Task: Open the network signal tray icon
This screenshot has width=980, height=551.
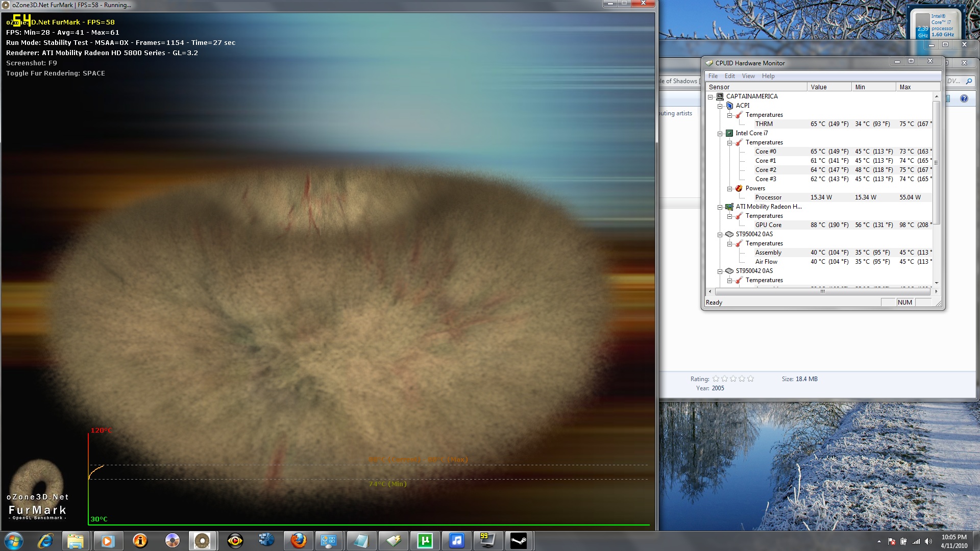Action: pyautogui.click(x=916, y=541)
